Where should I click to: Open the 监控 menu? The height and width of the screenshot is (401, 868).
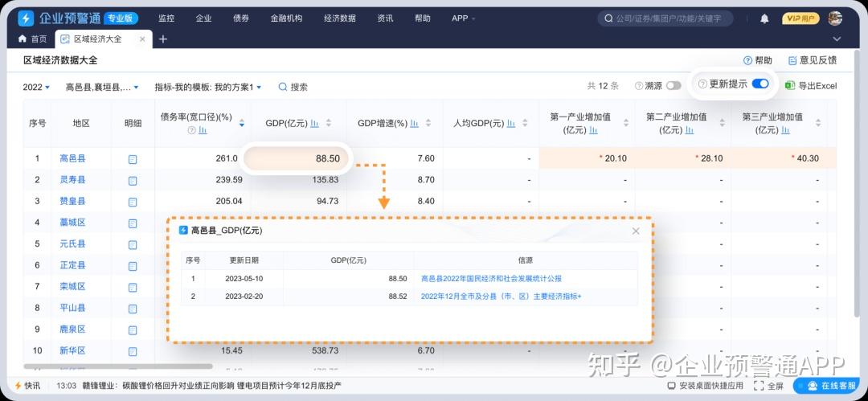pyautogui.click(x=166, y=18)
